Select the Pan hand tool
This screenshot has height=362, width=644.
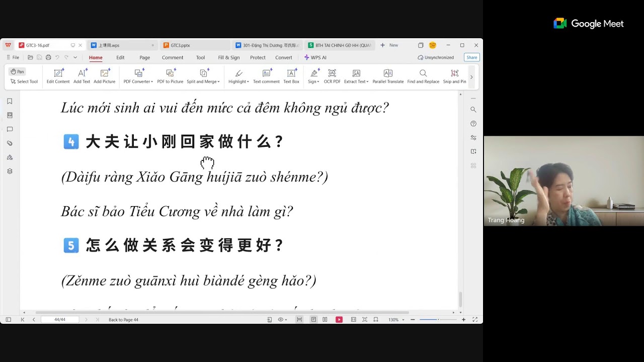pos(18,71)
